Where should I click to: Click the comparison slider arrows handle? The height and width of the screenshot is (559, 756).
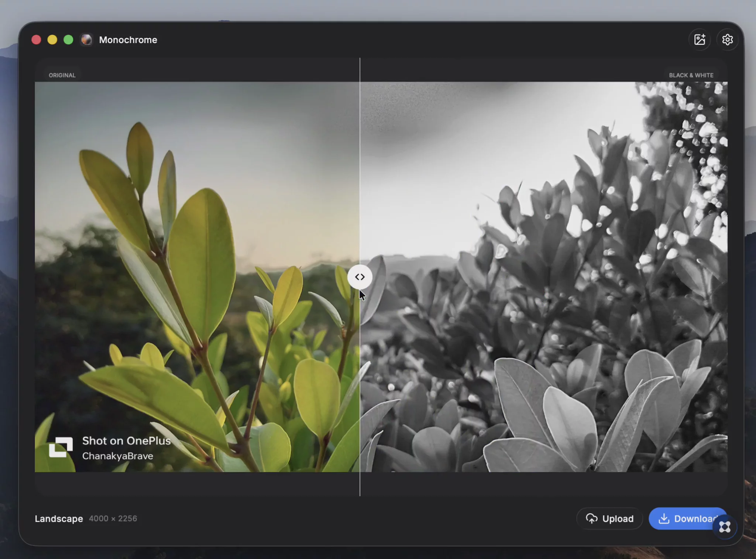pos(360,277)
